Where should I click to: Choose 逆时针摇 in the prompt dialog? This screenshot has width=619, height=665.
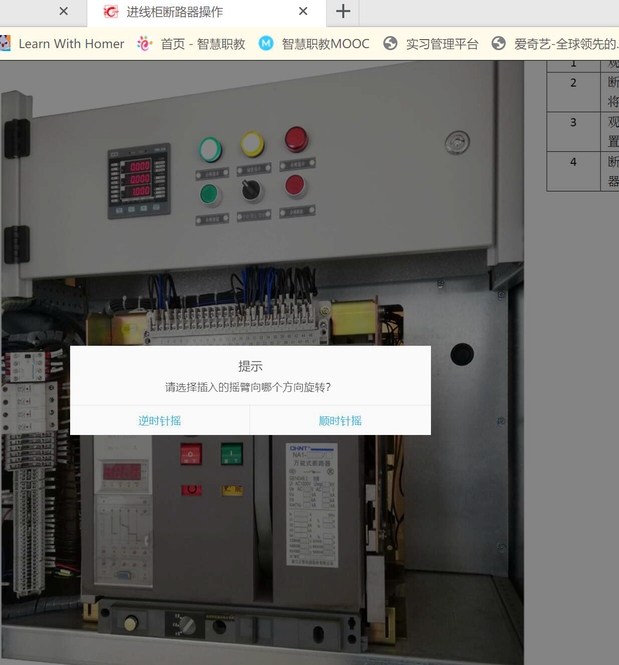pos(160,421)
